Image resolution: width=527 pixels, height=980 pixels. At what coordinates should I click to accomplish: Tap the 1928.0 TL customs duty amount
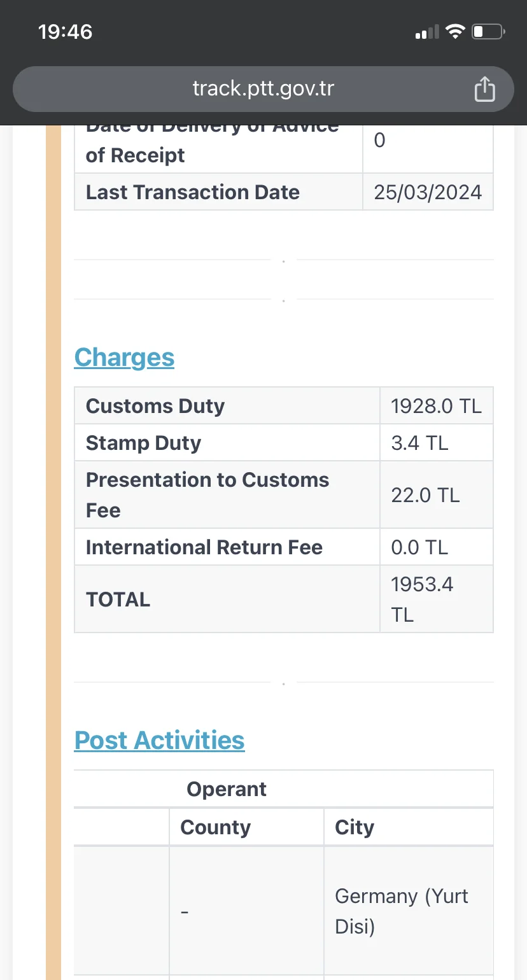[x=436, y=406]
